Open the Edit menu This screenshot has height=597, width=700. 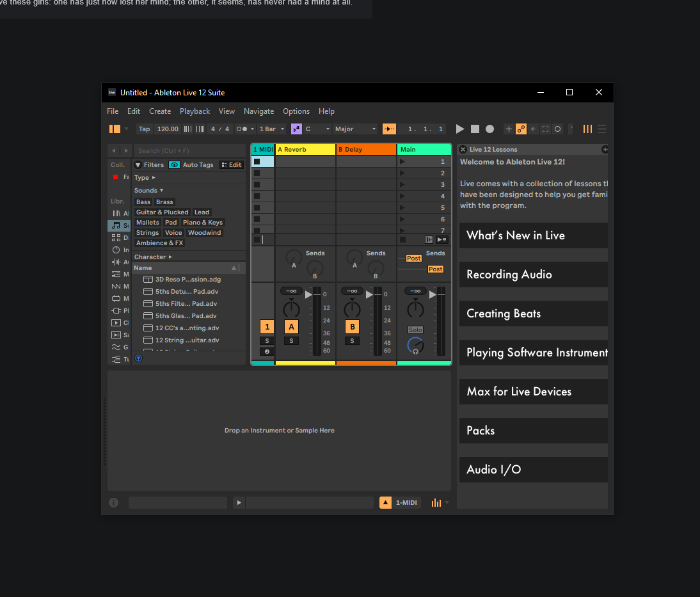[x=134, y=111]
